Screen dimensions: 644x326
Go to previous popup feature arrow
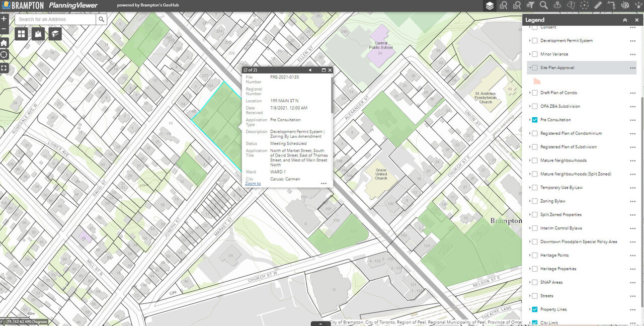[310, 70]
